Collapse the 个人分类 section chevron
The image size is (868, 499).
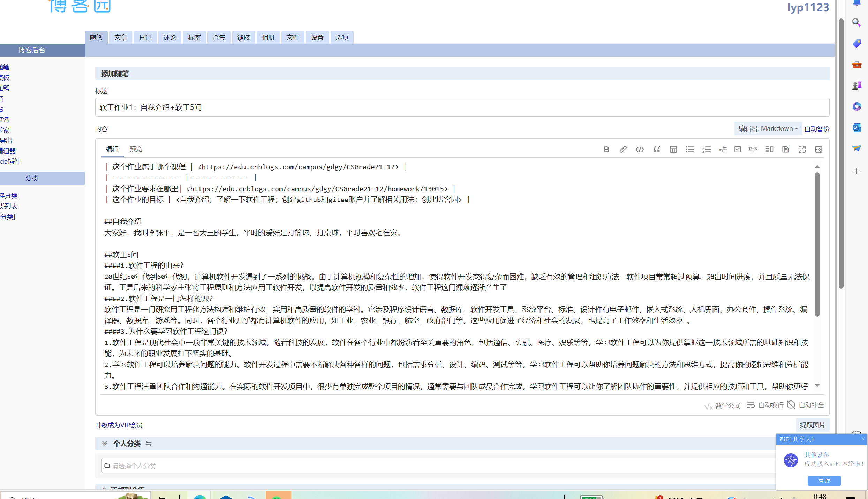pos(105,443)
